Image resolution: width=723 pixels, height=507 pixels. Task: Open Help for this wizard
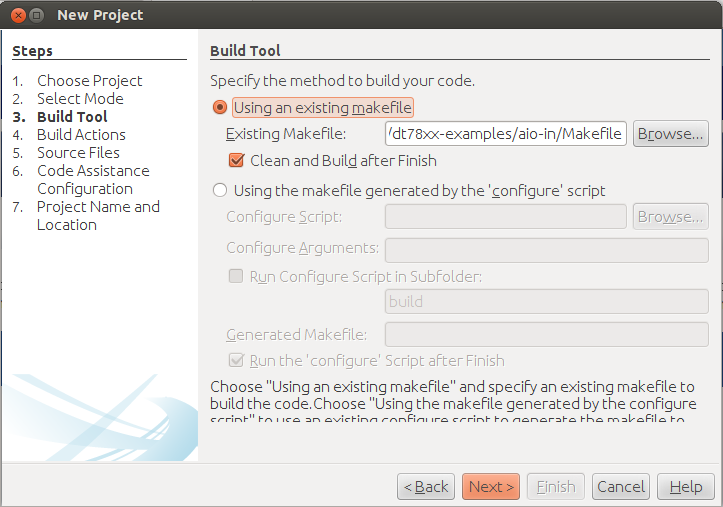pos(685,487)
